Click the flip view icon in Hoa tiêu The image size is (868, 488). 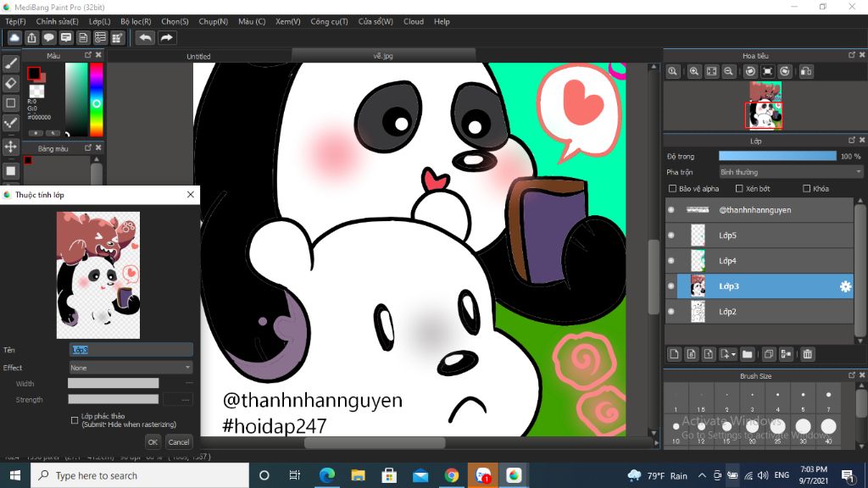point(806,71)
